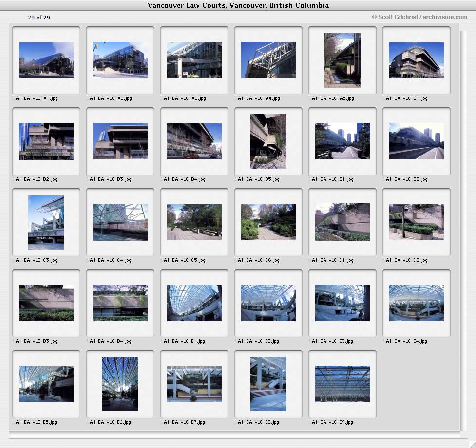Click the window resize grip corner
This screenshot has width=476, height=448.
click(x=473, y=445)
